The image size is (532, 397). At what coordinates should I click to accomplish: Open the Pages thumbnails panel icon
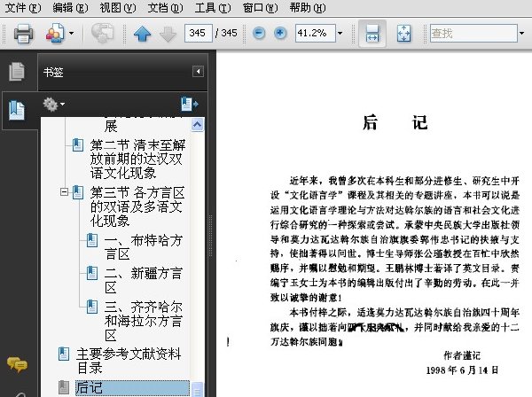pos(17,71)
